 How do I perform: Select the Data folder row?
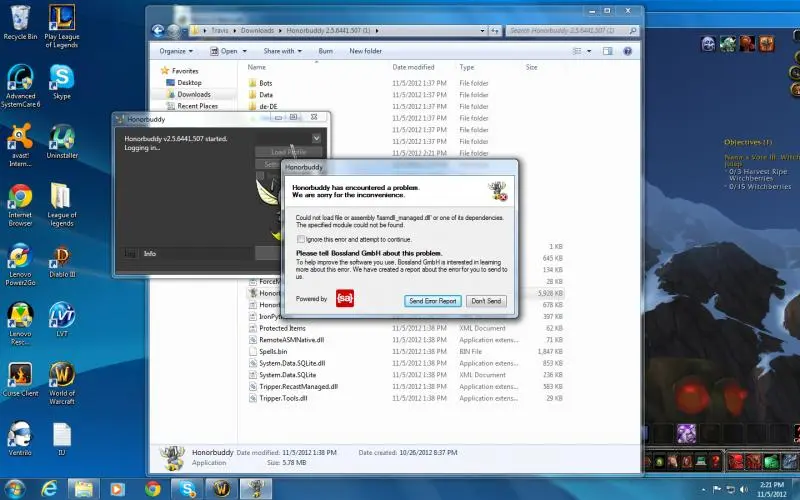pos(406,95)
